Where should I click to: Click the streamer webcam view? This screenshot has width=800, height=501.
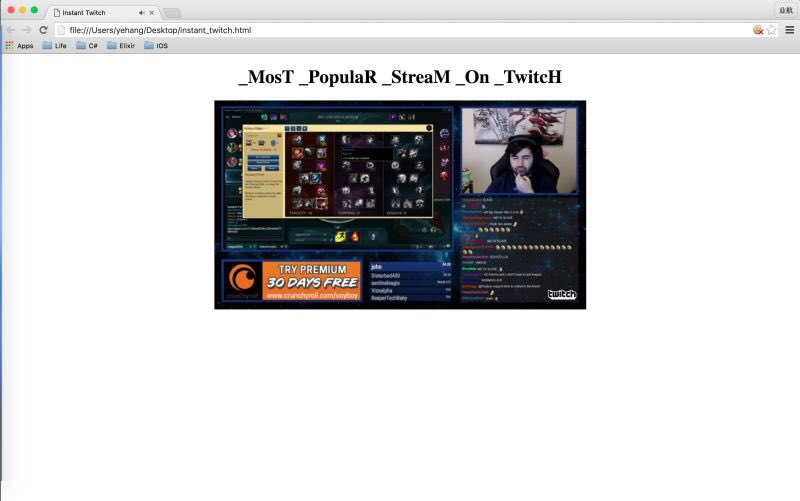pyautogui.click(x=519, y=151)
